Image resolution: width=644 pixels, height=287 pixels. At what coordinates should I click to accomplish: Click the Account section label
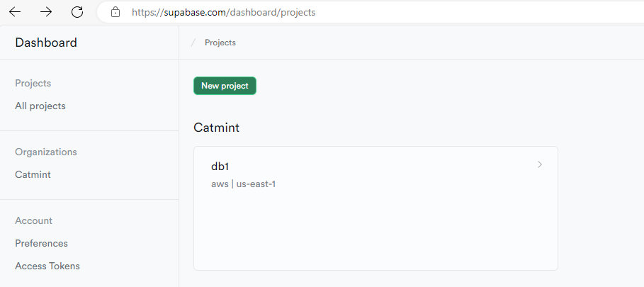pos(33,220)
